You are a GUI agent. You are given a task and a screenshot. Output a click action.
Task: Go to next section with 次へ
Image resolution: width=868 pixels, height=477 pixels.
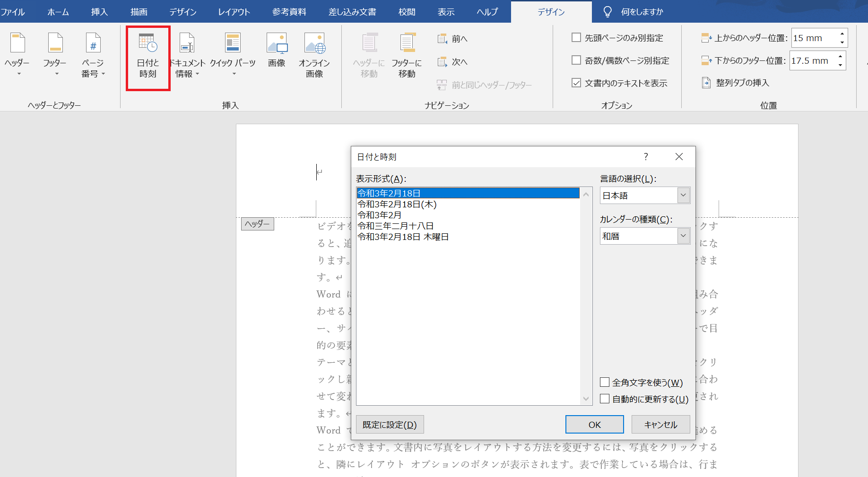pyautogui.click(x=452, y=62)
